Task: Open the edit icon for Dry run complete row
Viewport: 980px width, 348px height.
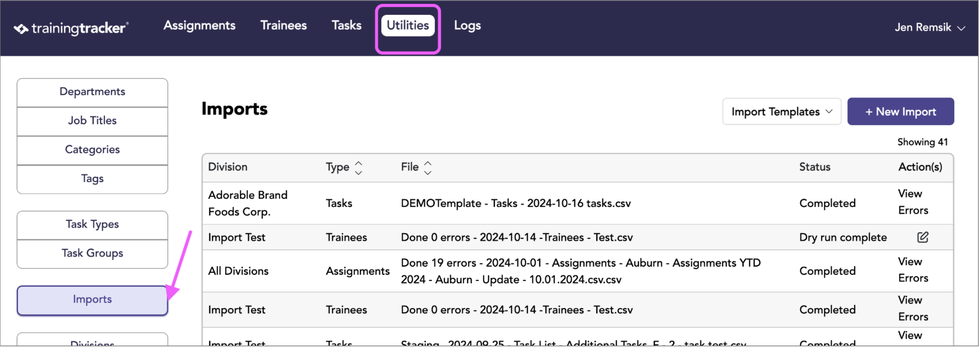Action: (922, 237)
